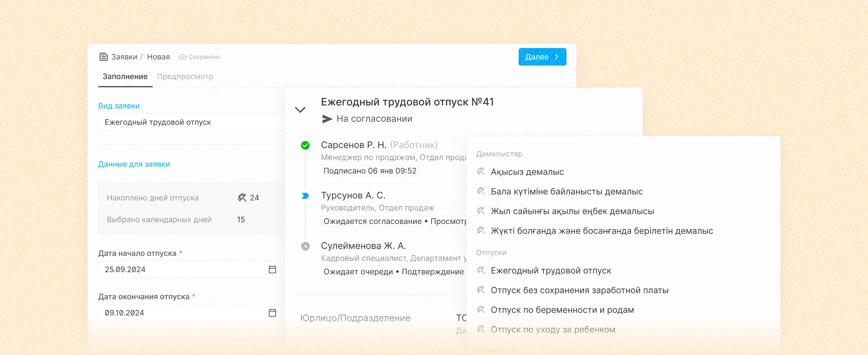868x355 pixels.
Task: Click the blue Далее button
Action: click(542, 57)
